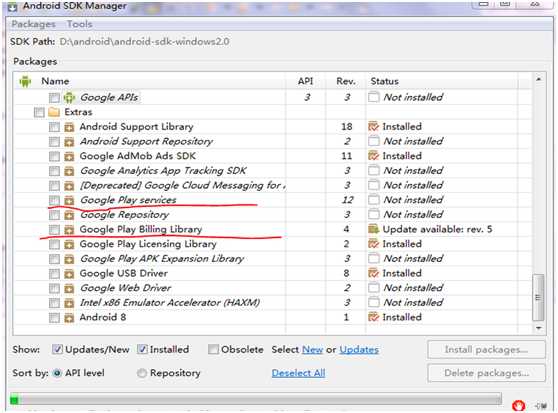Click the Delete packages button
558x413 pixels.
(x=486, y=373)
